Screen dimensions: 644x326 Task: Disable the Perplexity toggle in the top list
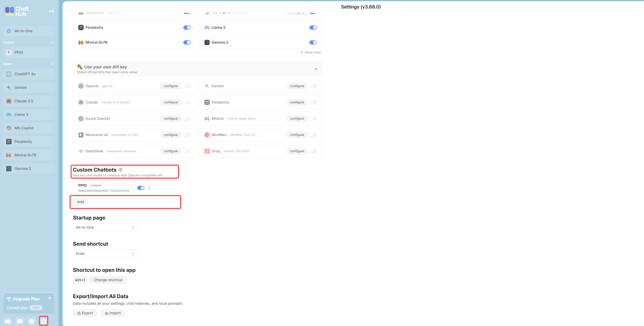click(187, 28)
